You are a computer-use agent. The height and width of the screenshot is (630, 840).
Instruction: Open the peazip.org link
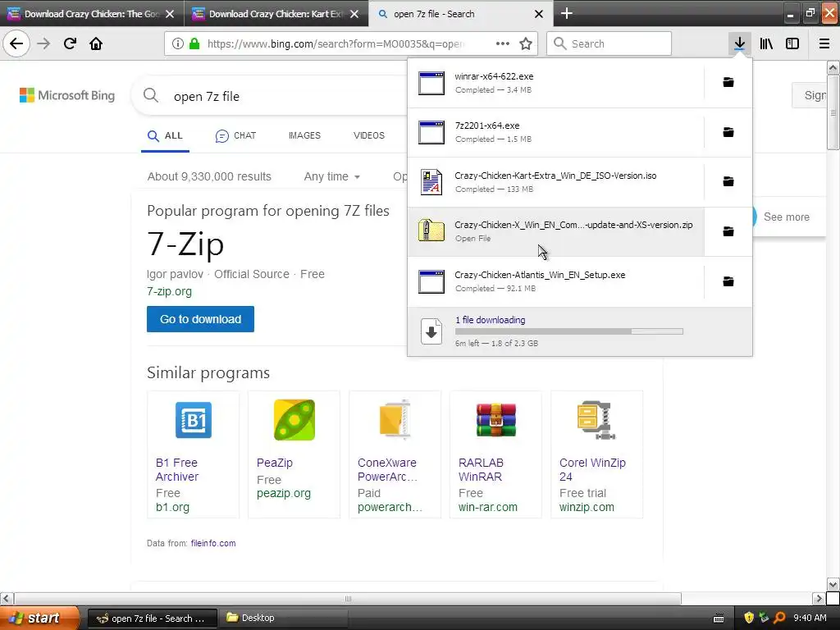(284, 493)
